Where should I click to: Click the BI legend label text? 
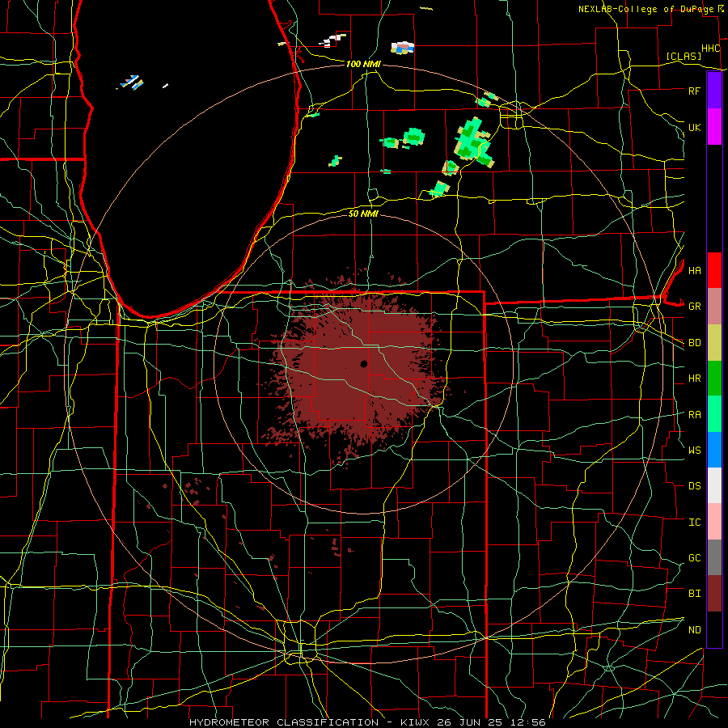click(694, 594)
